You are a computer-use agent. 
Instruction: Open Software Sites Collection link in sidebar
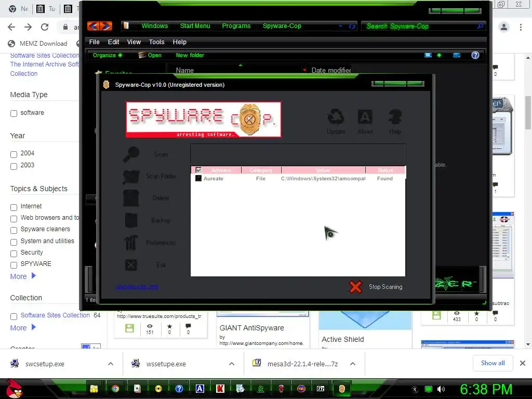point(55,315)
